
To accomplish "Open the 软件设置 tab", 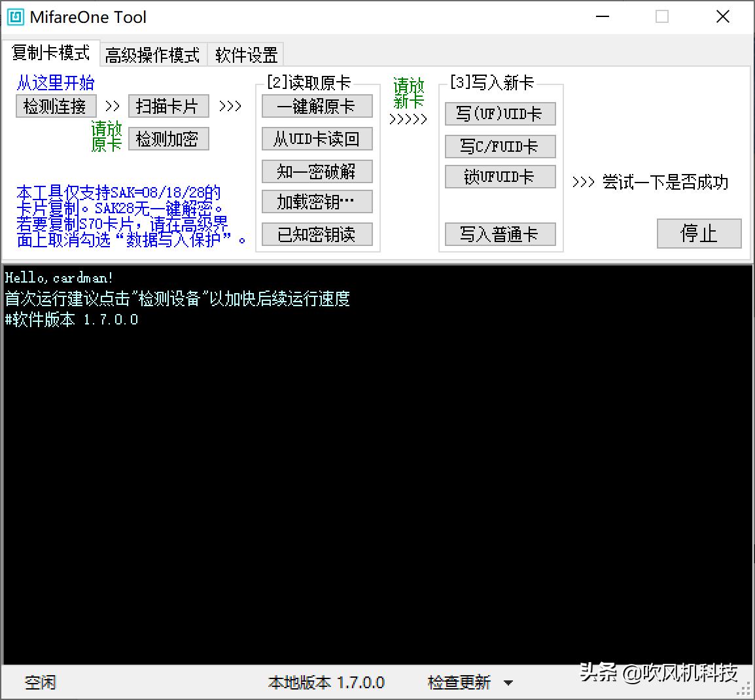I will pyautogui.click(x=245, y=55).
